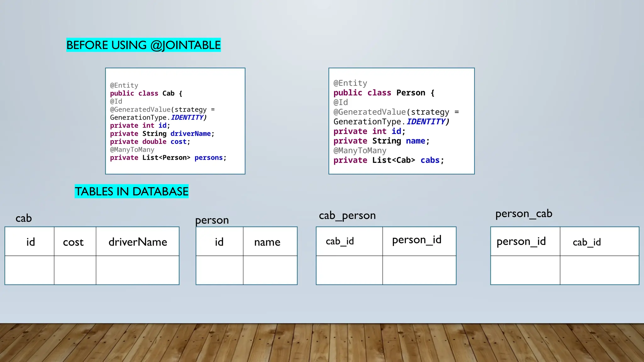Screen dimensions: 644x362
Task: Select the Cab entity code box
Action: [175, 121]
